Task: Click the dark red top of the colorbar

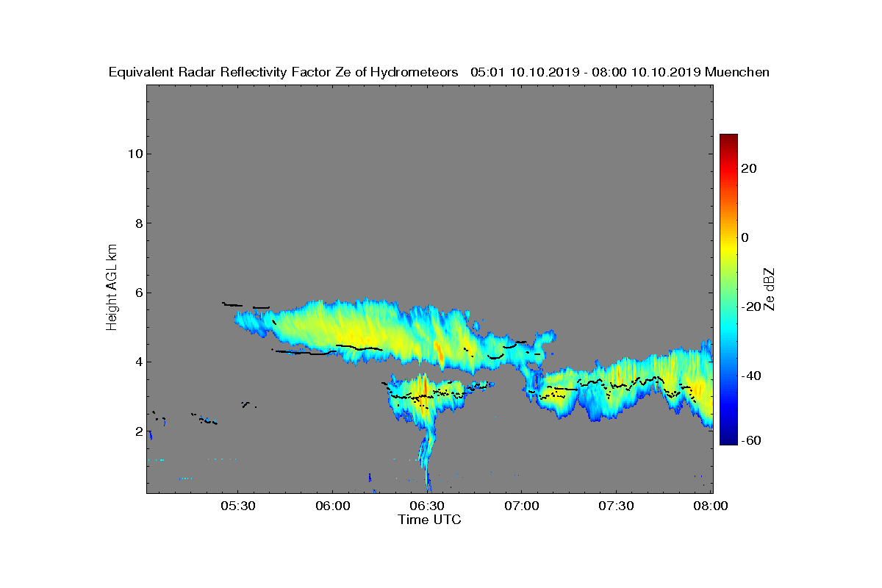Action: pos(728,138)
